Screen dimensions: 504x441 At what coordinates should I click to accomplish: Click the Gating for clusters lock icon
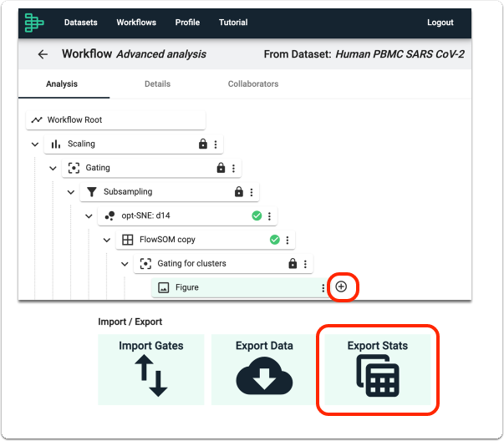(293, 263)
